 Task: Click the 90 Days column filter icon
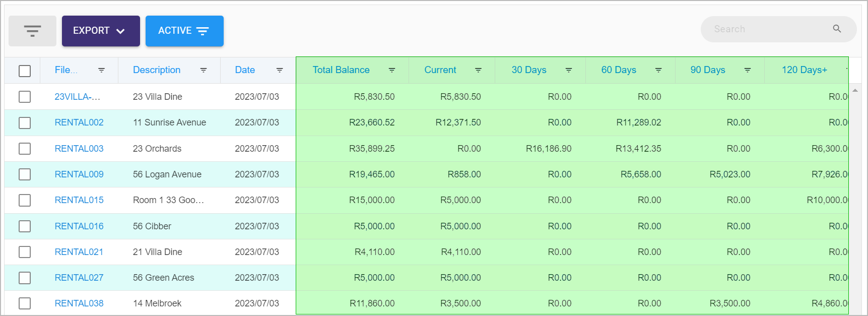click(x=748, y=70)
